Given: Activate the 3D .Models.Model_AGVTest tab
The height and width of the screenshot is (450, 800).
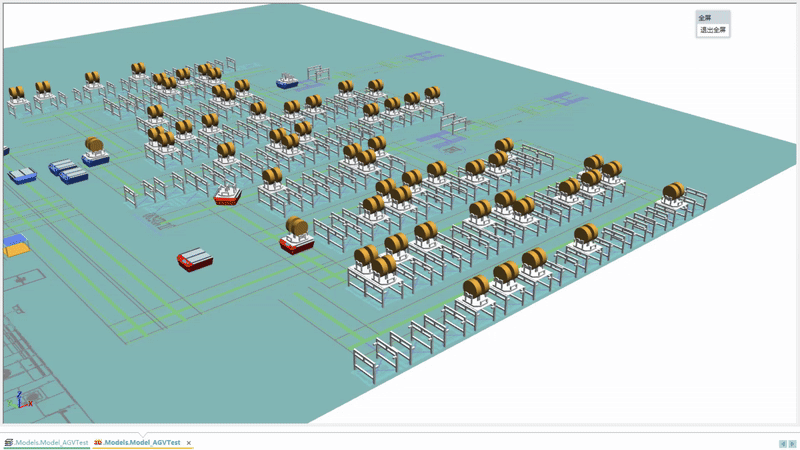Looking at the screenshot, I should [x=143, y=442].
